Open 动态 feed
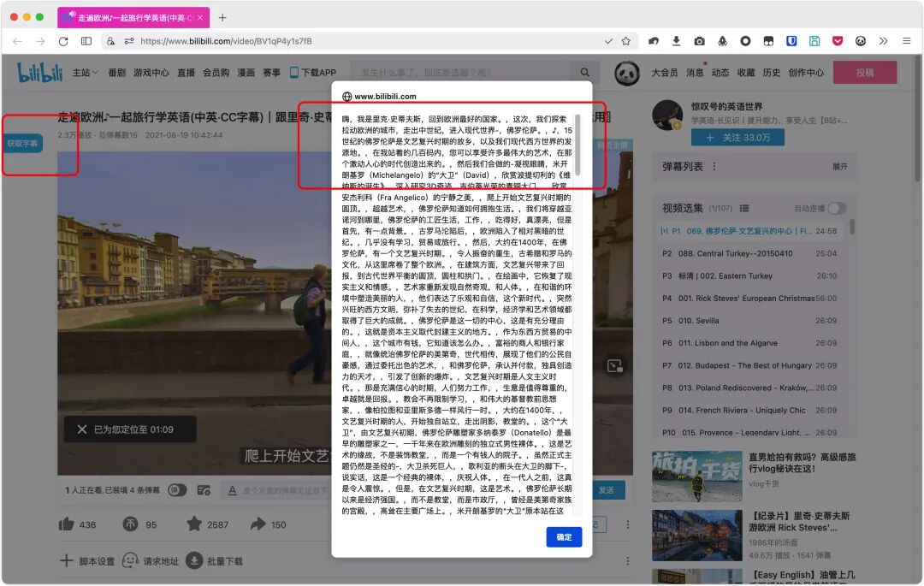 (x=720, y=73)
